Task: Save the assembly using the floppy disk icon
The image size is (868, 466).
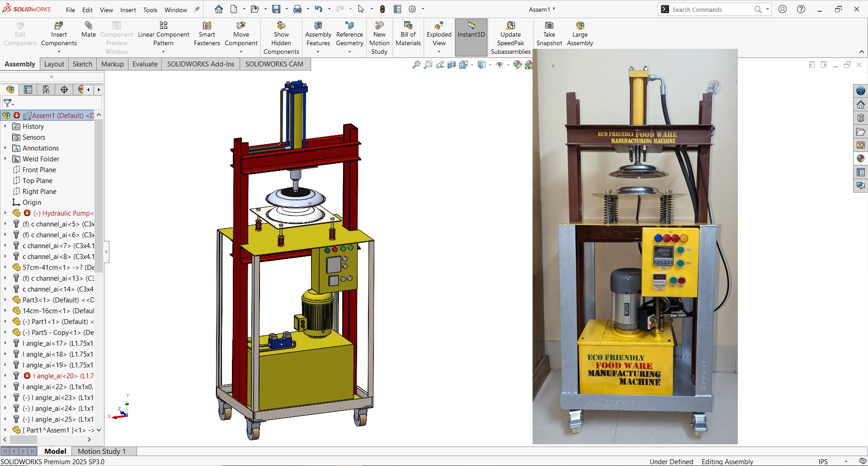Action: pos(276,9)
